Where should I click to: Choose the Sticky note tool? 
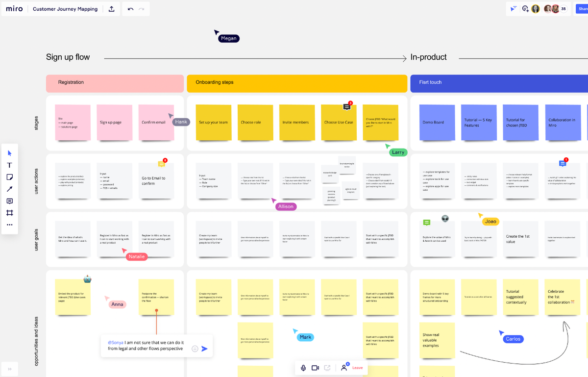pos(9,177)
